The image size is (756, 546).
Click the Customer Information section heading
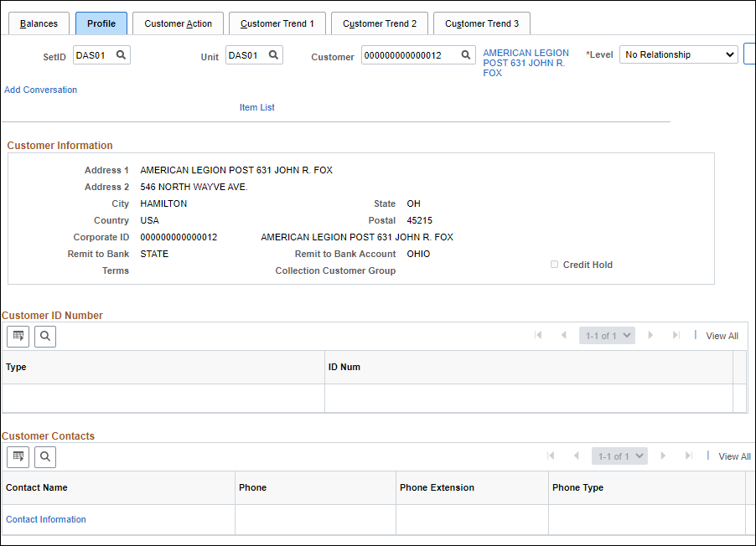(60, 146)
